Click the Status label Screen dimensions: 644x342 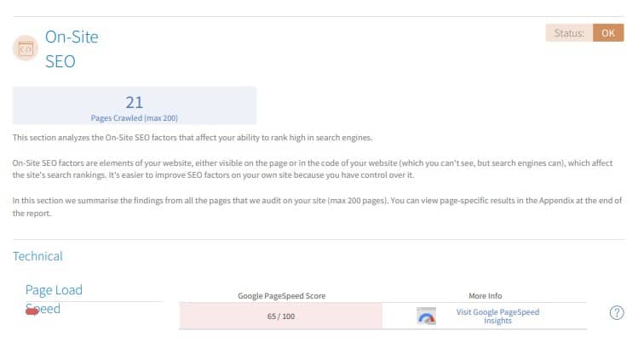(x=569, y=33)
